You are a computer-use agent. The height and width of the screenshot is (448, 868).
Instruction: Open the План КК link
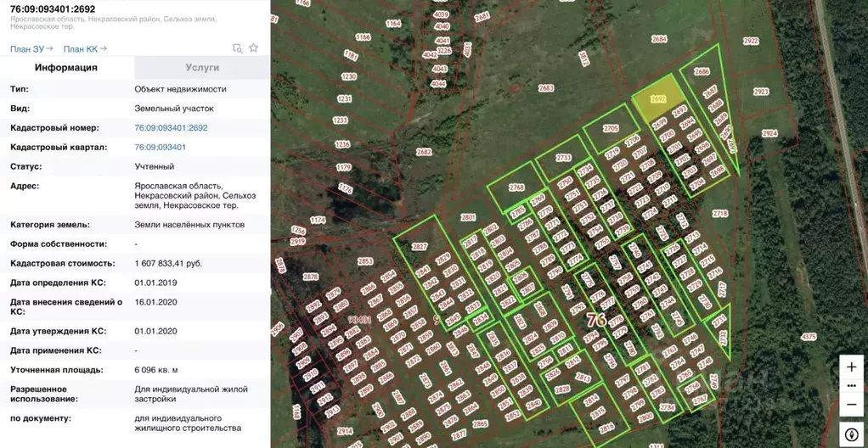(x=85, y=48)
